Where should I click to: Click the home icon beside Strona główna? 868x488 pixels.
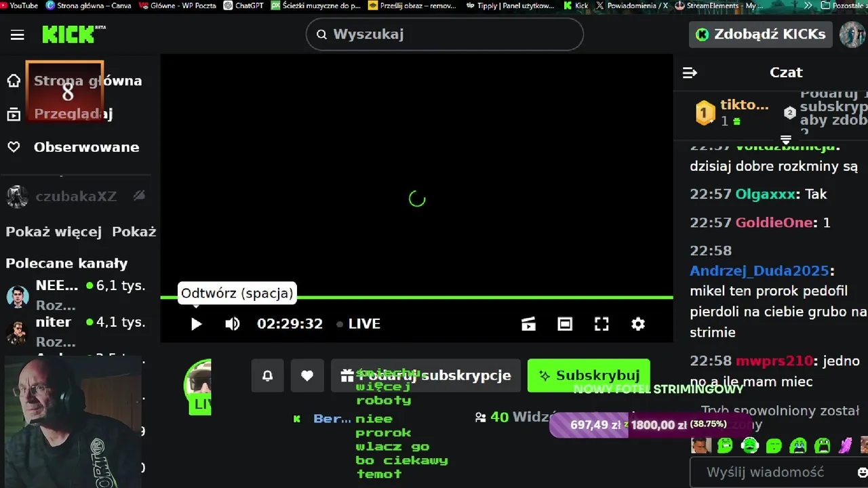[14, 81]
